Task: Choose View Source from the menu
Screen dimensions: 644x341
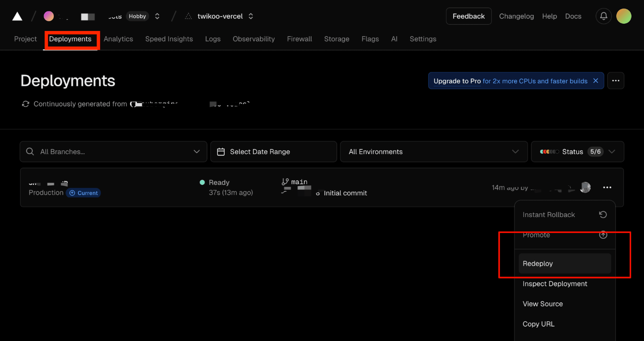Action: 565,304
